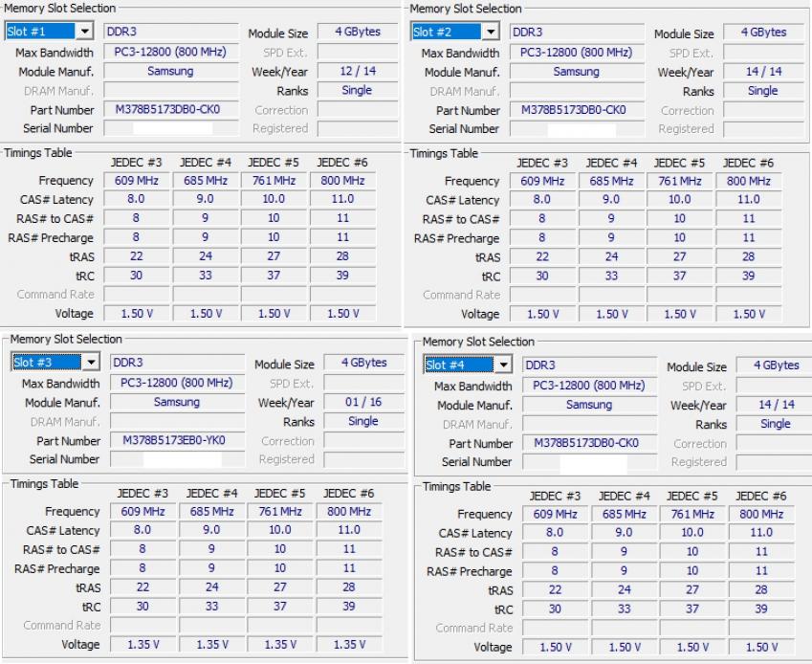This screenshot has height=664, width=812.
Task: Click the JEDEC #4 tRAS value 24 in Slot #3 panel
Action: (x=211, y=587)
